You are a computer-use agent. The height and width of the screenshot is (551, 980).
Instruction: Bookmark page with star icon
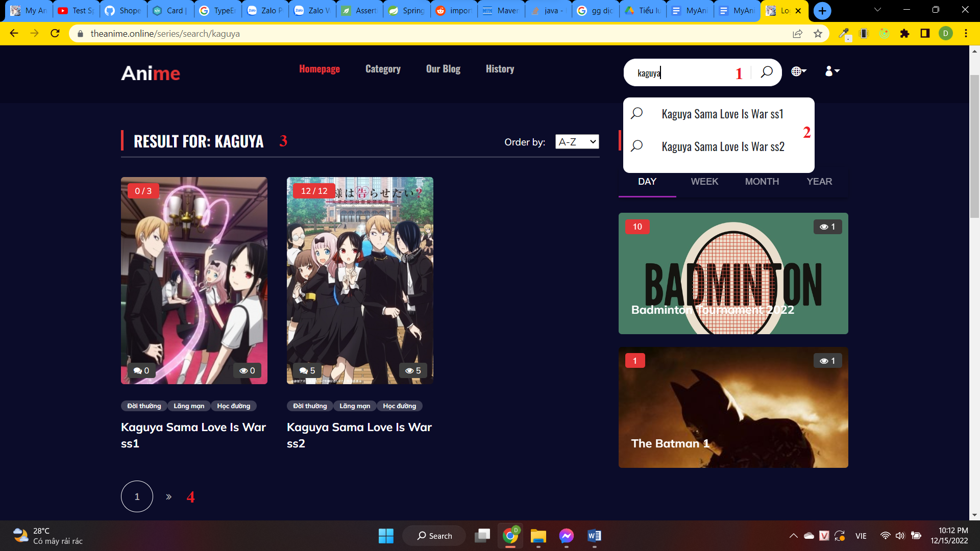pos(818,34)
